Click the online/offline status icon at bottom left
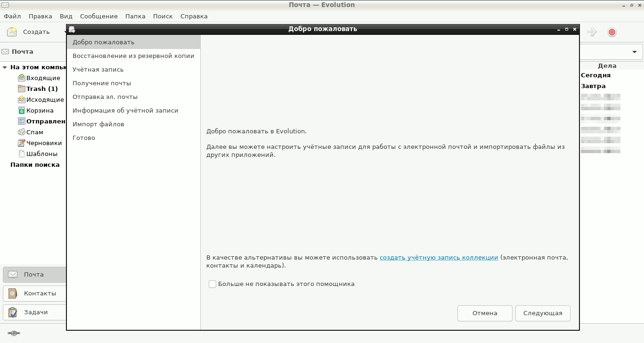The height and width of the screenshot is (343, 644). pyautogui.click(x=14, y=333)
